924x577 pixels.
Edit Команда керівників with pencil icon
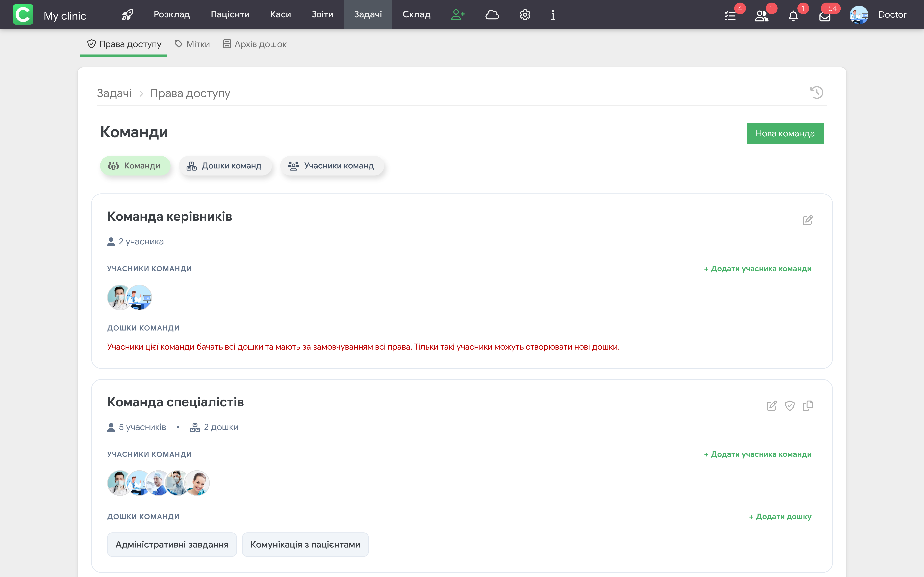pos(807,220)
